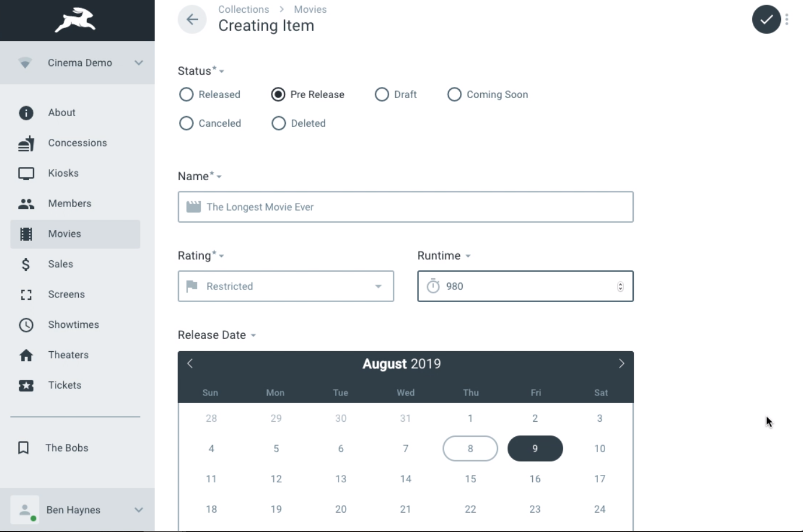This screenshot has width=803, height=532.
Task: Select the Released status radio
Action: [x=186, y=94]
